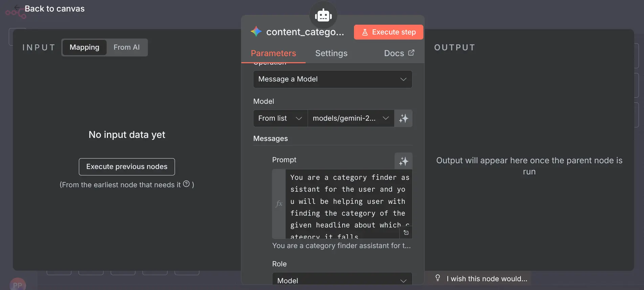Open the Role dropdown set to Model
This screenshot has width=644, height=290.
tap(342, 280)
